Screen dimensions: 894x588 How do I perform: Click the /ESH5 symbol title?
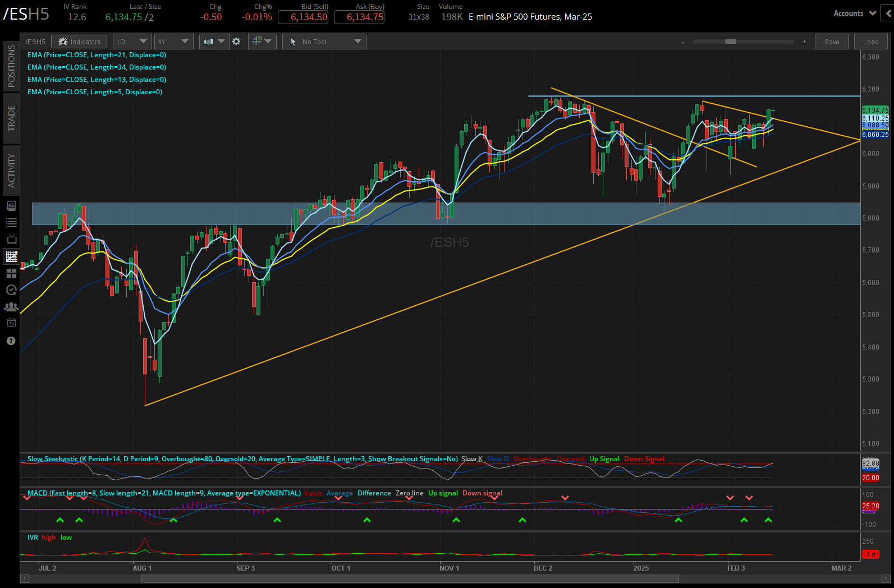(26, 14)
